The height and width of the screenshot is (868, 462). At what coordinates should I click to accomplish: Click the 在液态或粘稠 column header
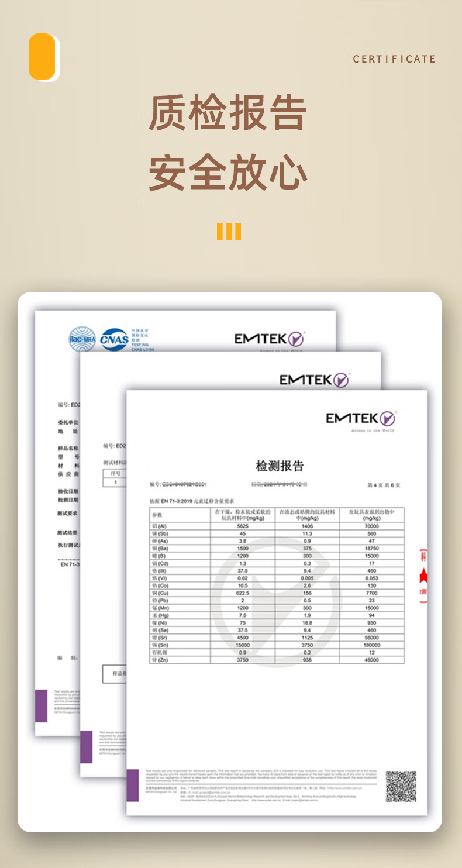307,515
